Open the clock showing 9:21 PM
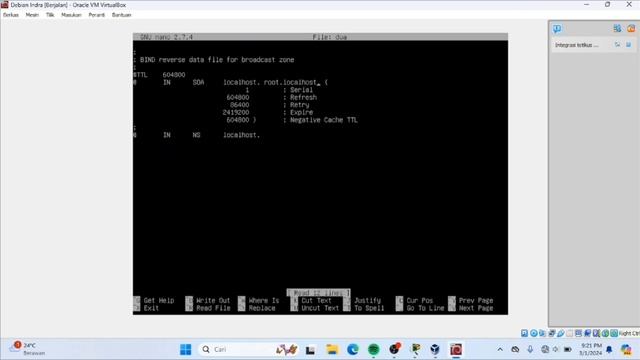This screenshot has width=640, height=360. coord(590,349)
